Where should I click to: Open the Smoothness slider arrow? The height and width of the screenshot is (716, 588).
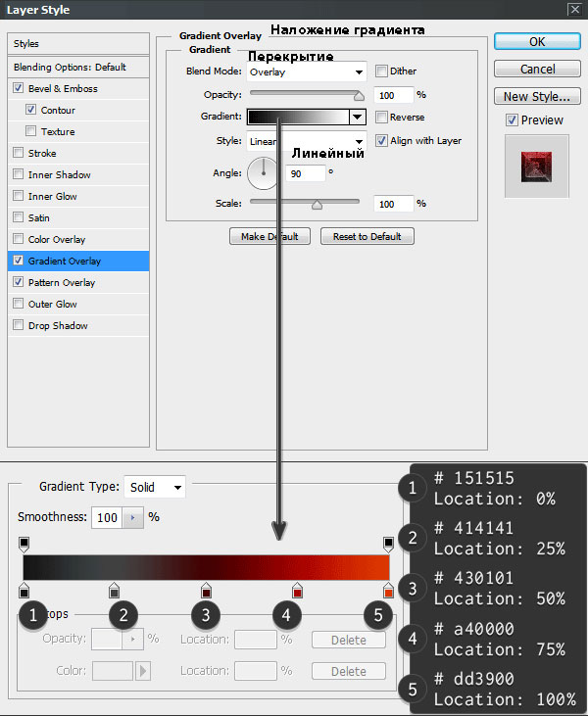133,517
